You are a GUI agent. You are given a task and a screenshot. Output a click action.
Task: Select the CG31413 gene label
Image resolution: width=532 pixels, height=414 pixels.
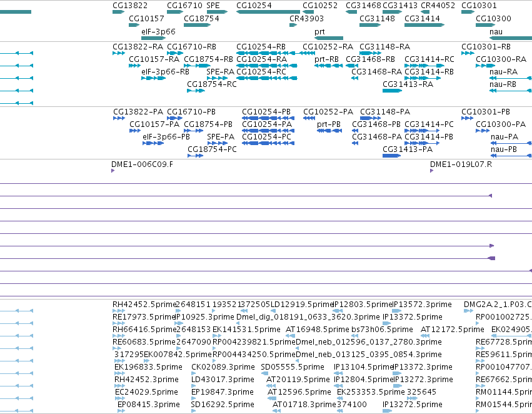400,6
